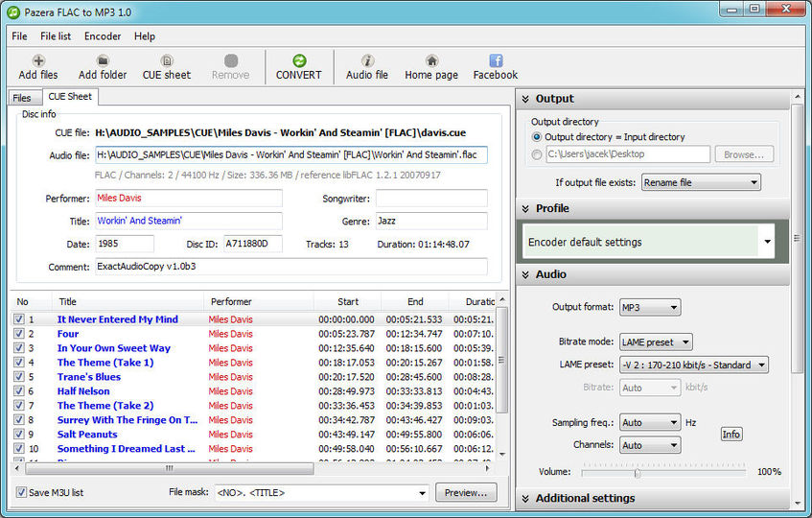Click the Date field showing 1985
This screenshot has width=812, height=518.
(125, 244)
